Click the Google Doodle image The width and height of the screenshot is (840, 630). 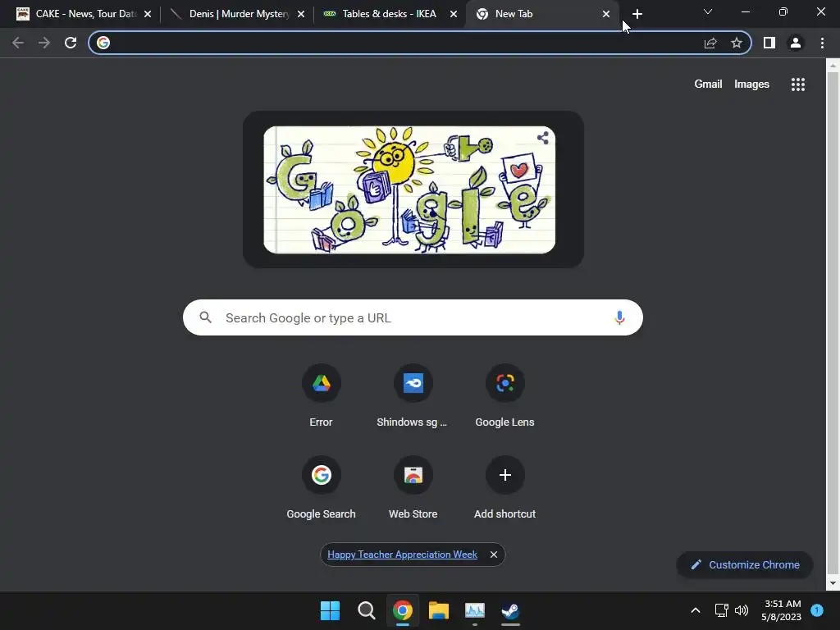click(x=409, y=189)
